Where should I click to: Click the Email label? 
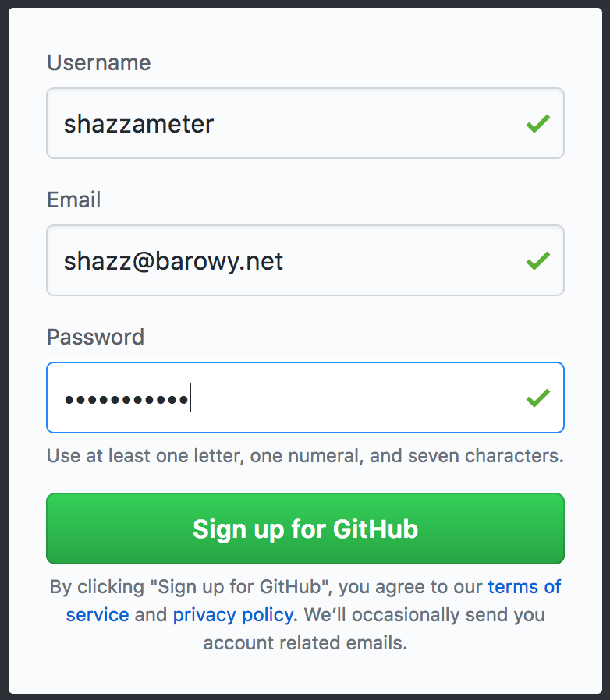pyautogui.click(x=73, y=200)
